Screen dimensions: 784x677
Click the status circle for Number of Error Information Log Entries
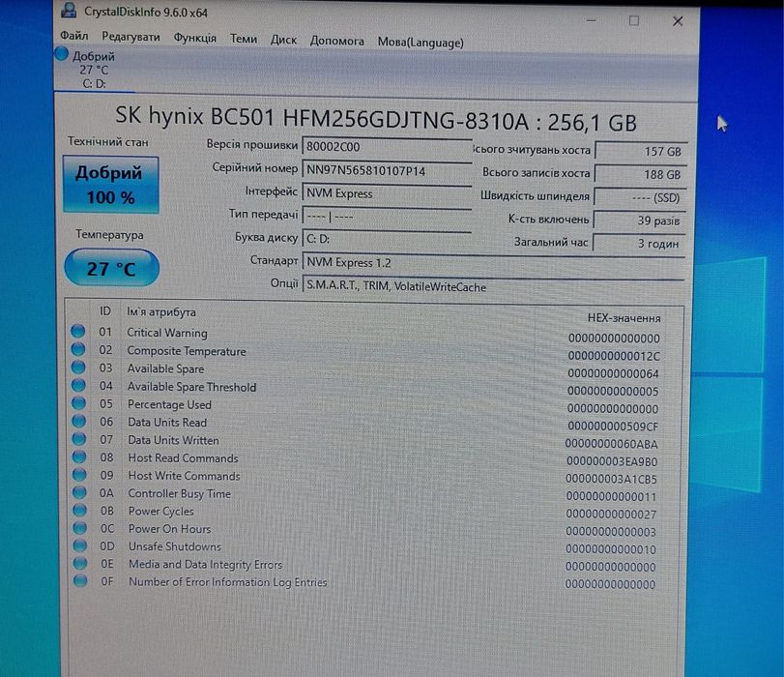[80, 581]
